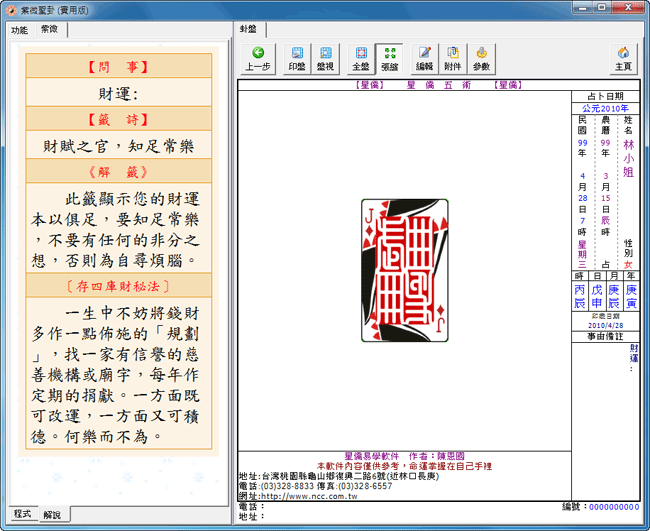Go to 主頁 home page
The height and width of the screenshot is (531, 650).
pos(623,59)
